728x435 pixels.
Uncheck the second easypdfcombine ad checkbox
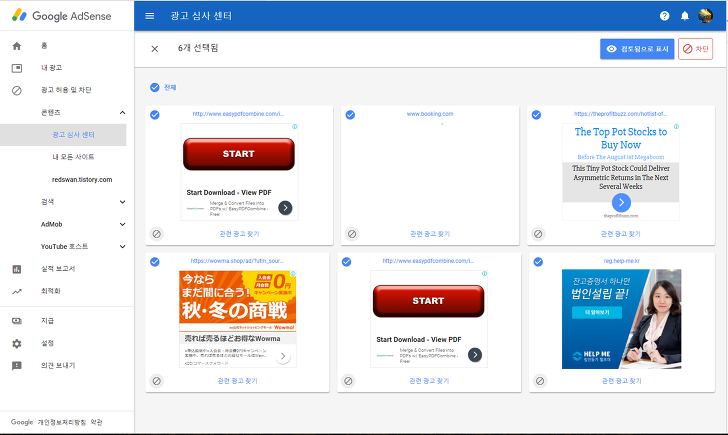pyautogui.click(x=346, y=262)
